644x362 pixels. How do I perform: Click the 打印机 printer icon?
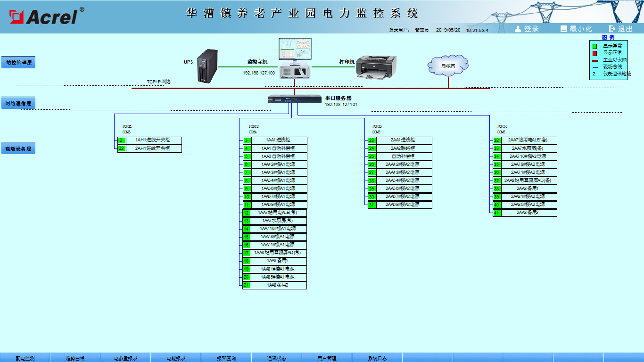pos(375,67)
